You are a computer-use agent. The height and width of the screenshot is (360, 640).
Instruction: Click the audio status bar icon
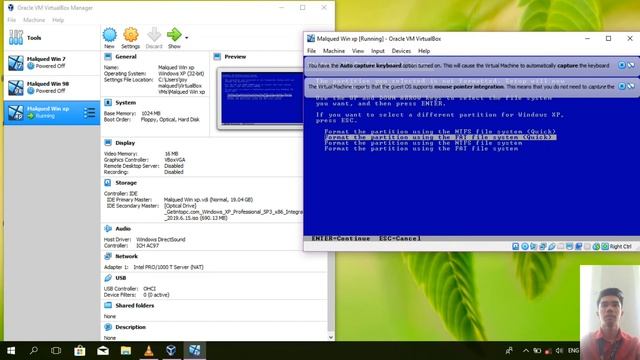(534, 247)
